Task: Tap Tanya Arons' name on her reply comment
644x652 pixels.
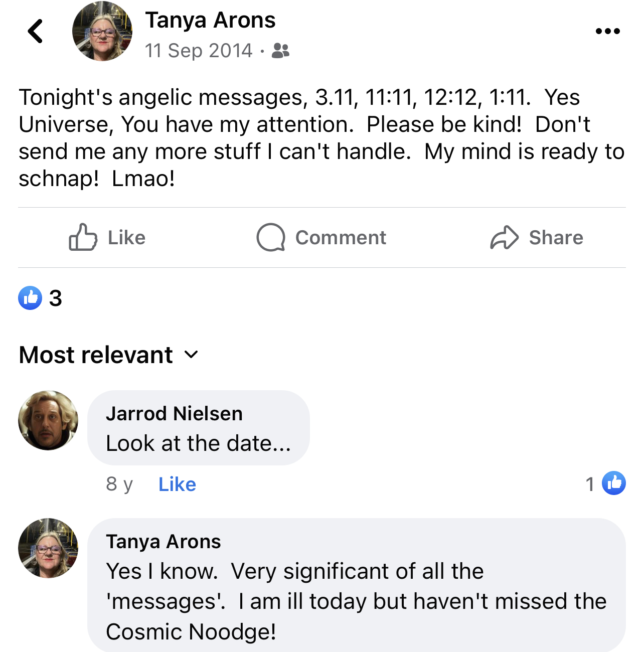Action: tap(164, 542)
